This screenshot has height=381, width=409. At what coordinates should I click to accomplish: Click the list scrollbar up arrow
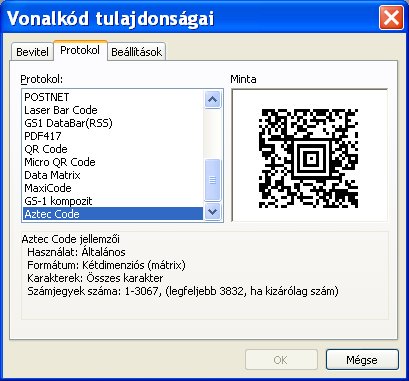[213, 99]
